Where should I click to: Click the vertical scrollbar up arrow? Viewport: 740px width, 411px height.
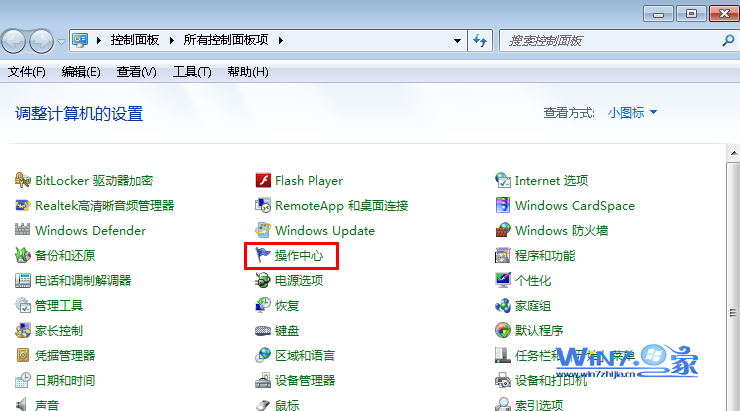pyautogui.click(x=734, y=153)
